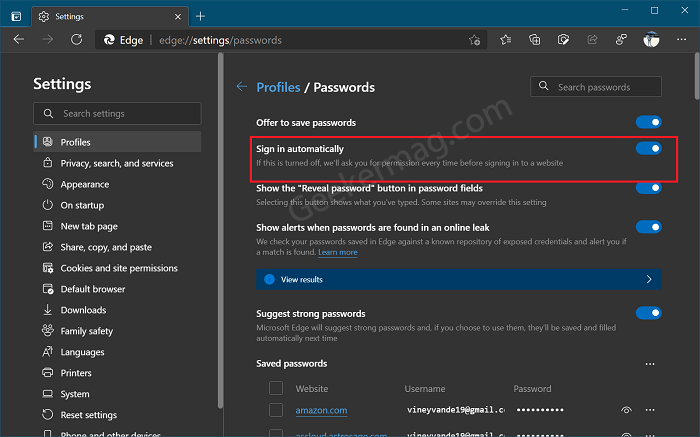The image size is (700, 437).
Task: Reload the page with refresh icon
Action: tap(76, 40)
